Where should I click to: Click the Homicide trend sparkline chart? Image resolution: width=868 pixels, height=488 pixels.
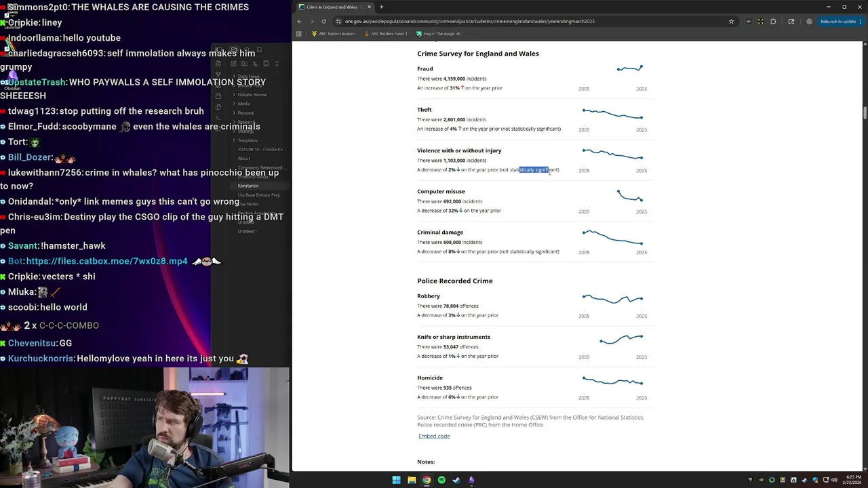pyautogui.click(x=612, y=381)
